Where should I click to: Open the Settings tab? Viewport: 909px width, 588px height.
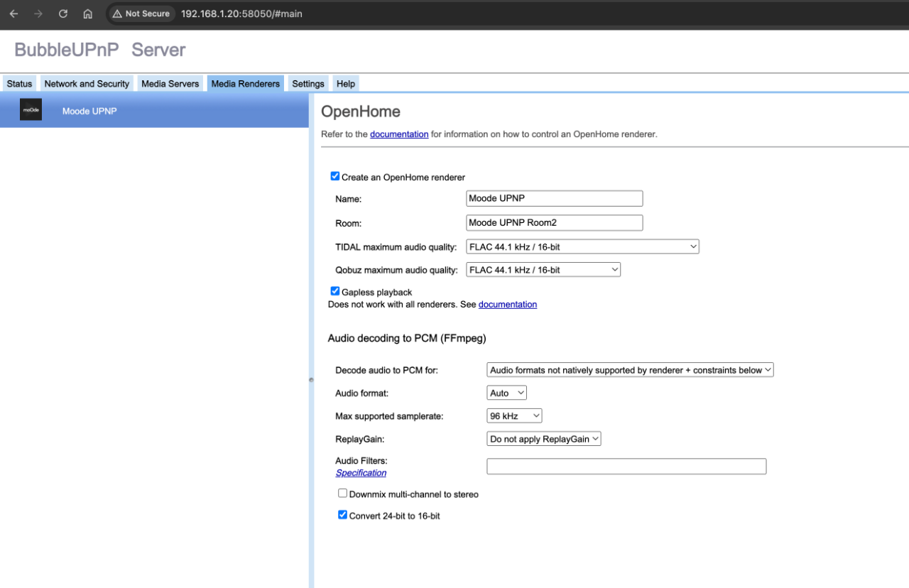308,84
